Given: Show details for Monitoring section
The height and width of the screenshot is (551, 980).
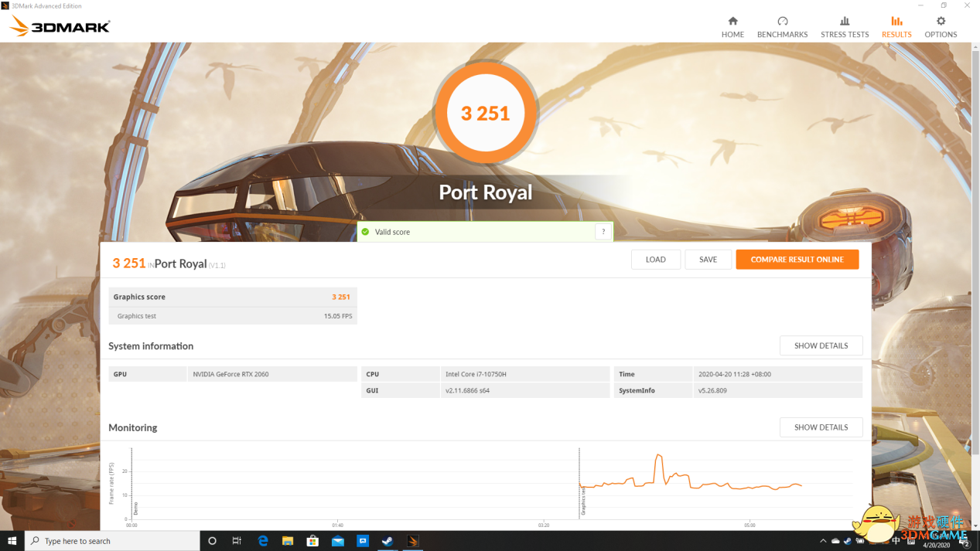Looking at the screenshot, I should click(821, 427).
